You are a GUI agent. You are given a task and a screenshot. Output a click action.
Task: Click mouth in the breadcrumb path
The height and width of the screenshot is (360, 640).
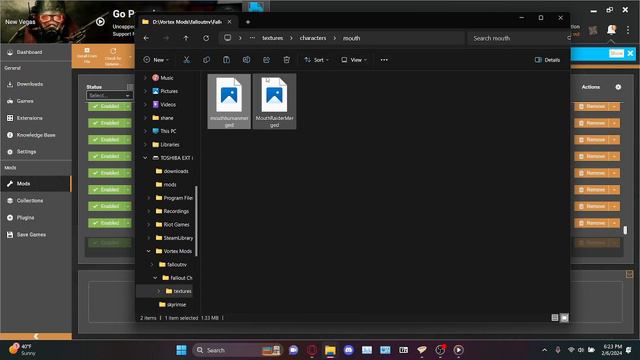(x=351, y=38)
